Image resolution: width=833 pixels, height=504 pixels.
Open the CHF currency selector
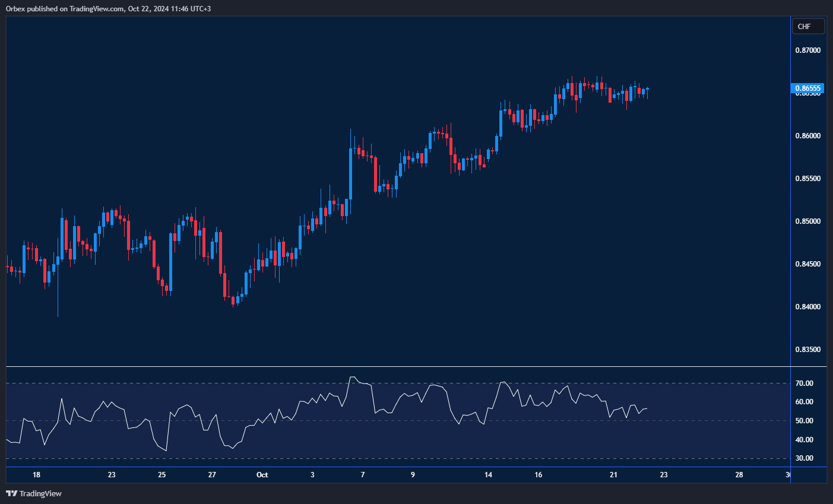click(x=808, y=26)
